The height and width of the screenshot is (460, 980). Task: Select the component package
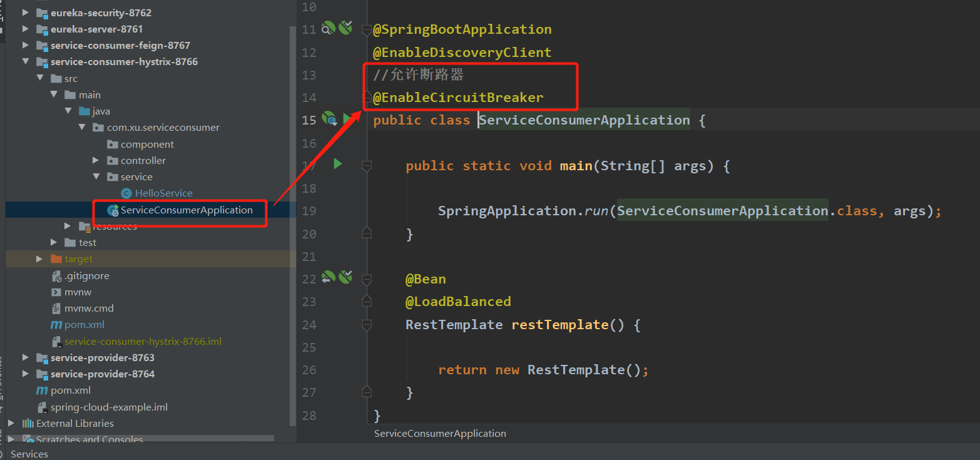(x=147, y=144)
